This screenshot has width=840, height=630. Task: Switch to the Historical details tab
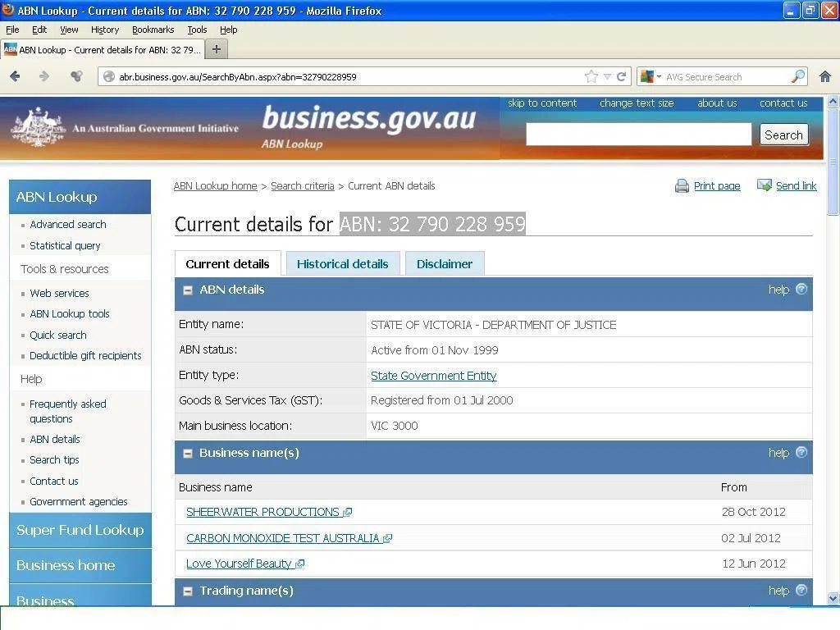343,263
